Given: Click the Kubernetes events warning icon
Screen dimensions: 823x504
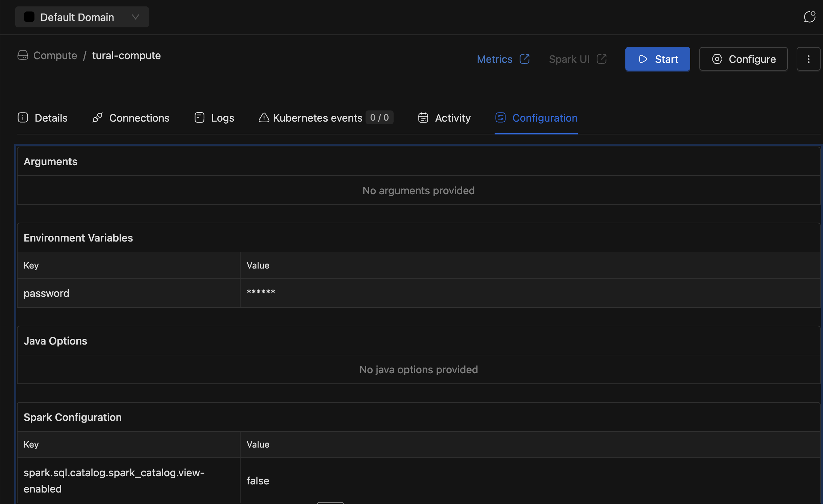Looking at the screenshot, I should pyautogui.click(x=264, y=118).
